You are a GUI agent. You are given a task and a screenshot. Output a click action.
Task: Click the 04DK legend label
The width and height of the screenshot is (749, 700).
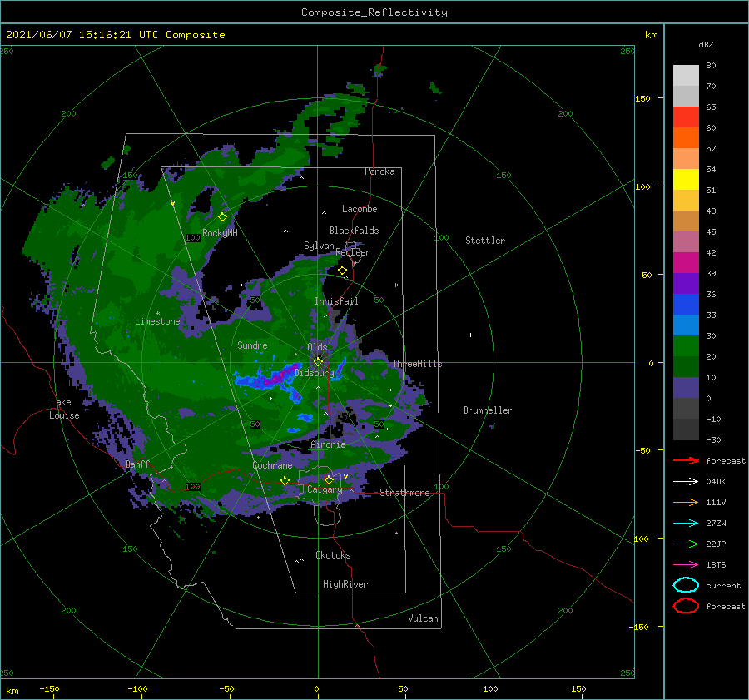click(x=716, y=481)
